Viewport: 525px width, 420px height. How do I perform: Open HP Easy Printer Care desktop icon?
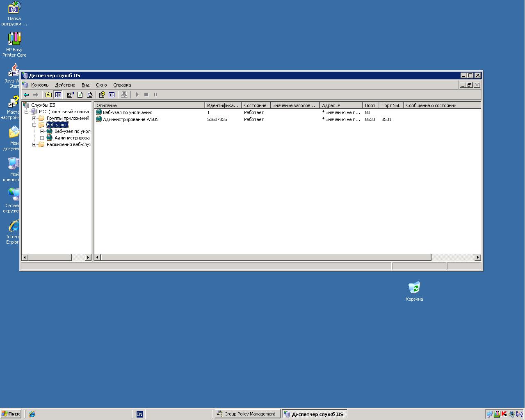(x=14, y=44)
